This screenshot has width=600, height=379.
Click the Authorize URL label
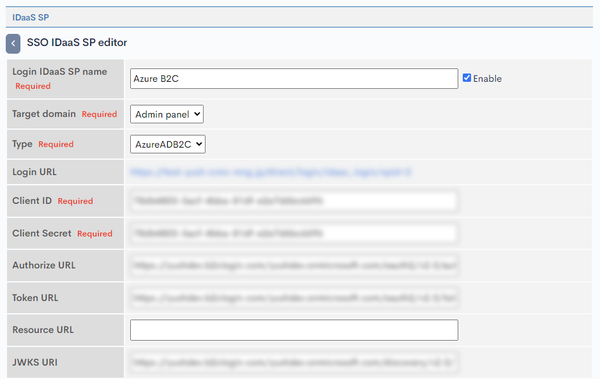click(x=44, y=265)
